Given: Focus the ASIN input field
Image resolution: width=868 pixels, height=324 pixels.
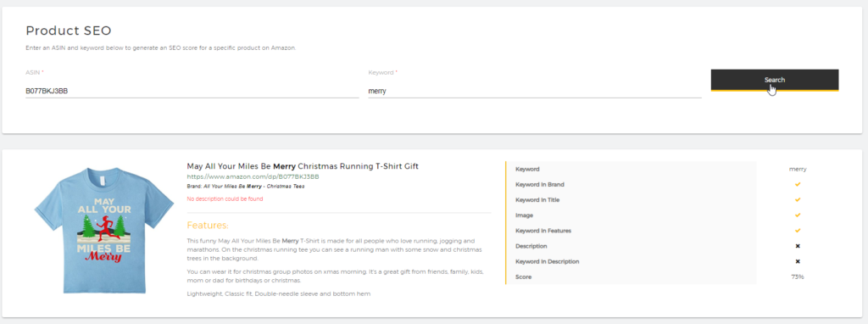Looking at the screenshot, I should tap(192, 91).
